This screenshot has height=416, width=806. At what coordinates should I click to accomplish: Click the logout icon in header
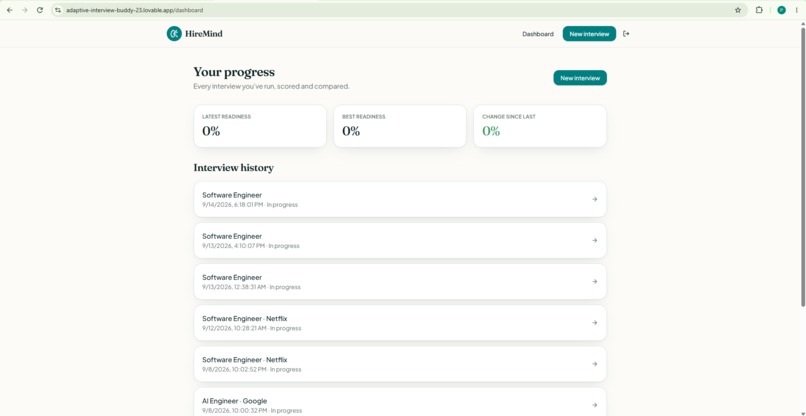(x=626, y=34)
